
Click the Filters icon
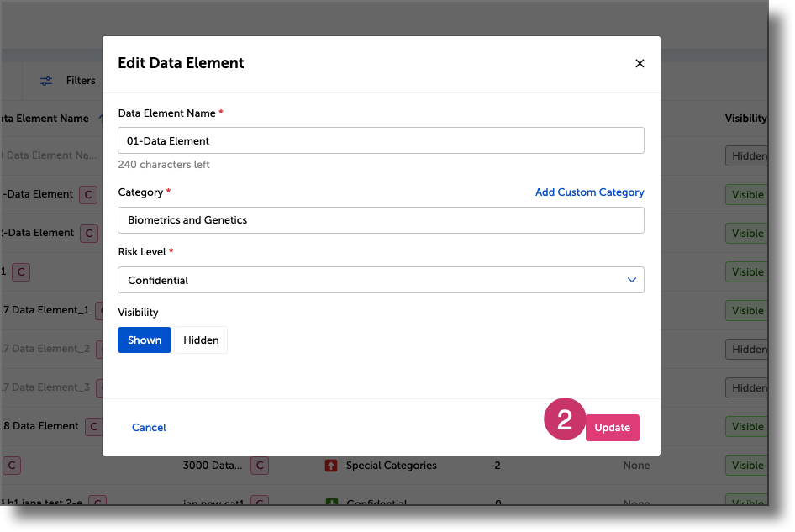click(x=45, y=80)
